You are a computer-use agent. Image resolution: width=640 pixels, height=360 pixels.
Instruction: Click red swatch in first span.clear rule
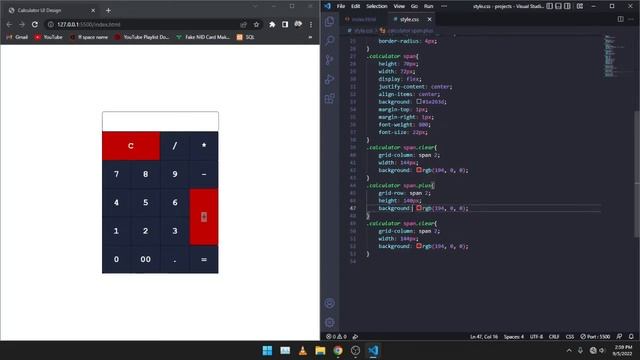point(419,170)
